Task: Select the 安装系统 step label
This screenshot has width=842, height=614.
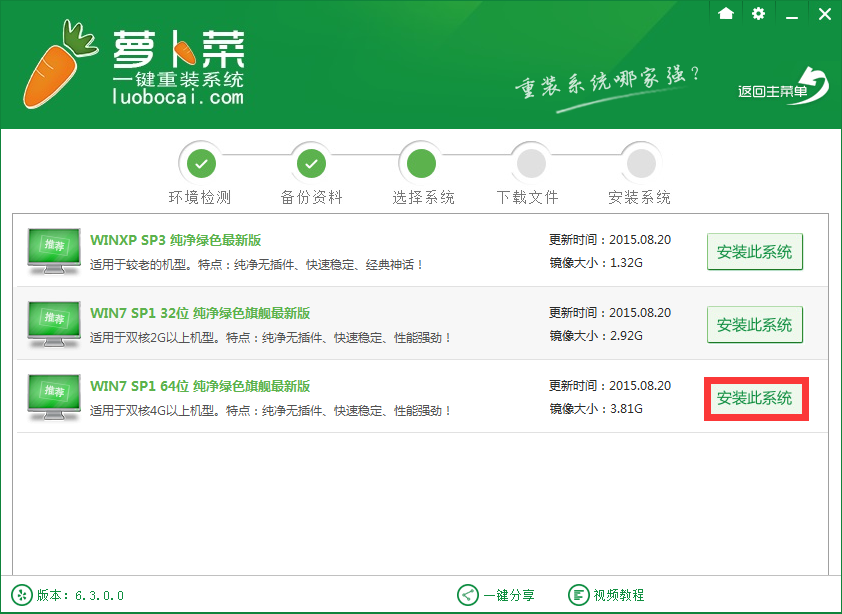Action: pos(639,197)
